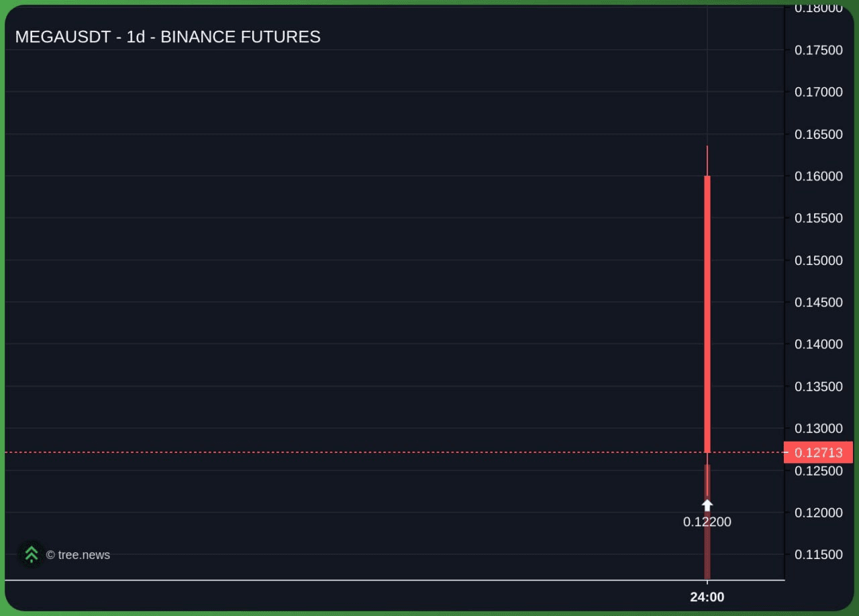Click the red 0.12713 current price tag

tap(818, 453)
